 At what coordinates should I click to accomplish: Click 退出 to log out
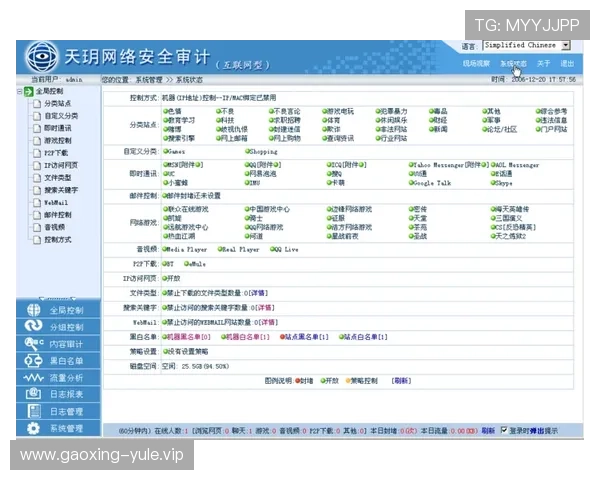coord(567,64)
